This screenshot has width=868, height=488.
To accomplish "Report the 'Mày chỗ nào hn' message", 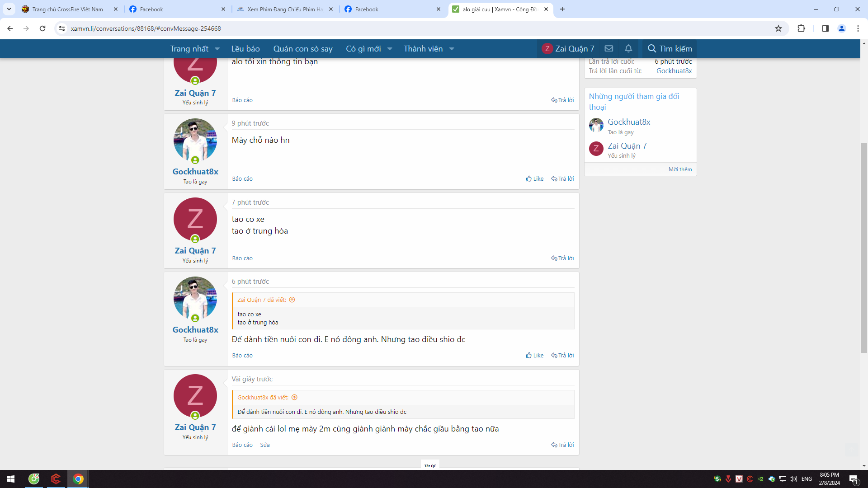I will tap(242, 179).
